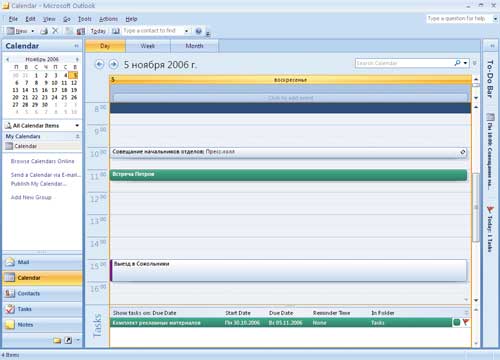The height and width of the screenshot is (360, 500).
Task: Go to next month in mini calendar
Action: [77, 59]
